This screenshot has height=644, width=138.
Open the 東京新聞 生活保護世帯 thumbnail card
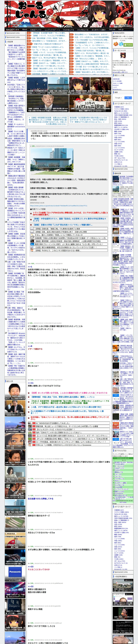point(37,86)
